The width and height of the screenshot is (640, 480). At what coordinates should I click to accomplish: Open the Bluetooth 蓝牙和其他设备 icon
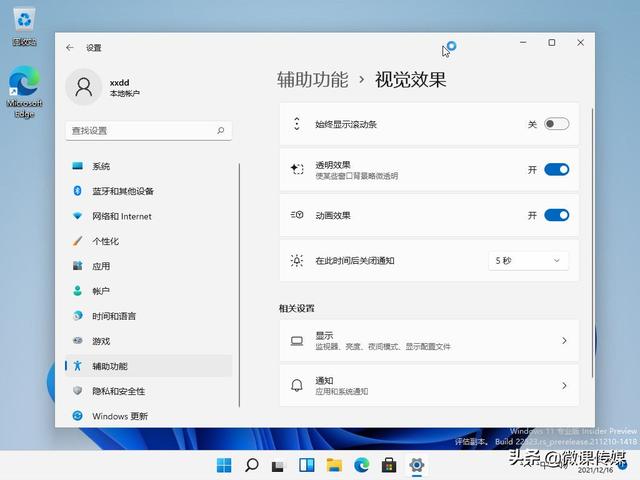point(78,191)
